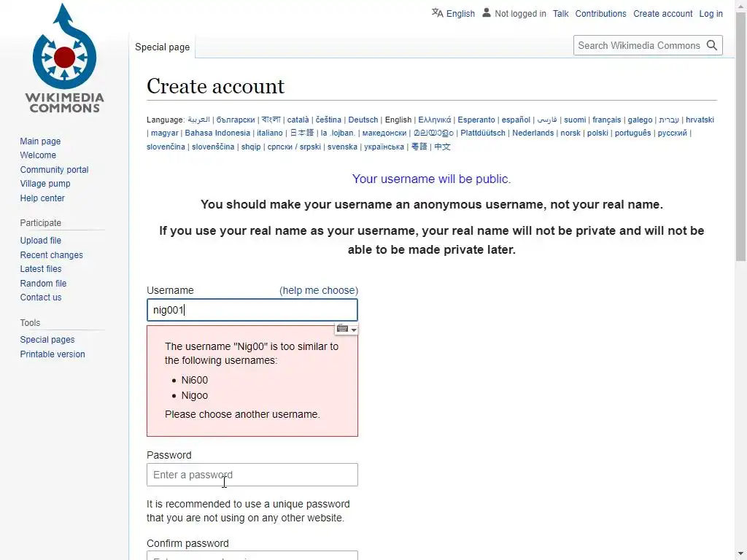Switch language to svenska

(x=342, y=147)
